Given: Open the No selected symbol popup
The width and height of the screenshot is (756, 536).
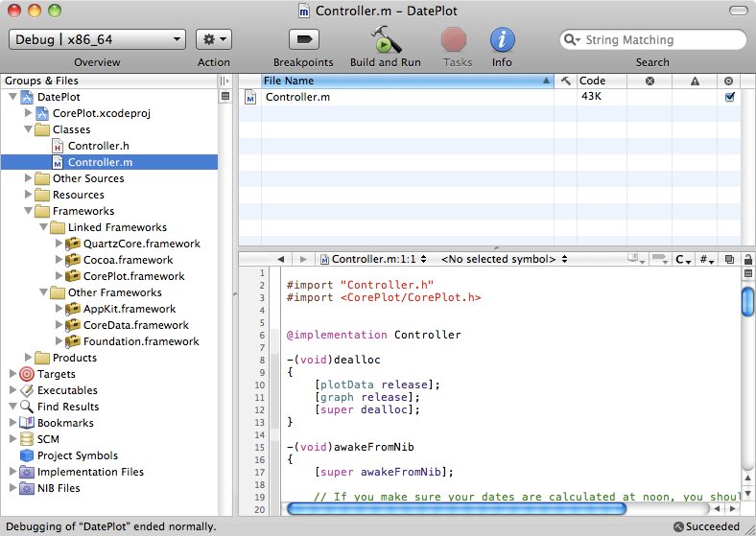Looking at the screenshot, I should pyautogui.click(x=503, y=259).
